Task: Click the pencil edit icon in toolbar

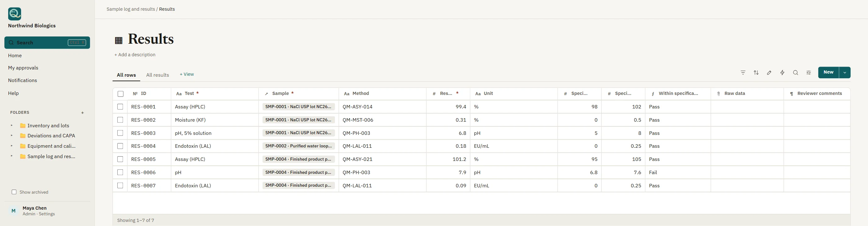Action: (x=769, y=72)
